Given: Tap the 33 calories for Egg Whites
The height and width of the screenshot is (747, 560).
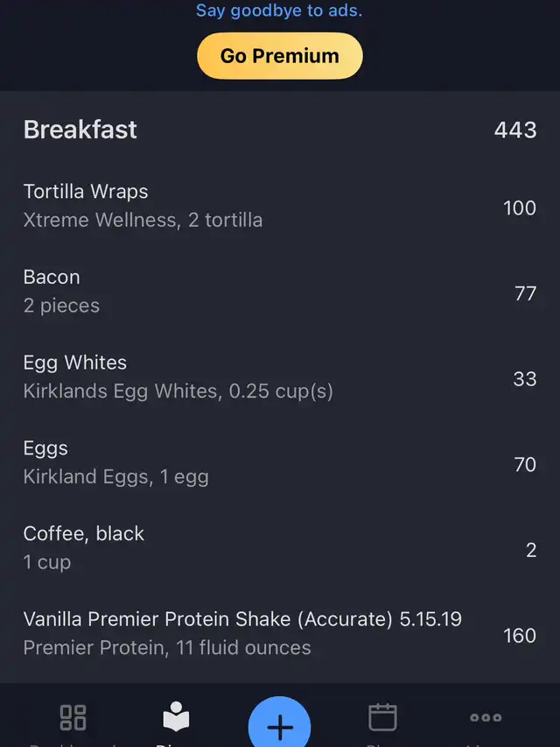Looking at the screenshot, I should pyautogui.click(x=525, y=379).
